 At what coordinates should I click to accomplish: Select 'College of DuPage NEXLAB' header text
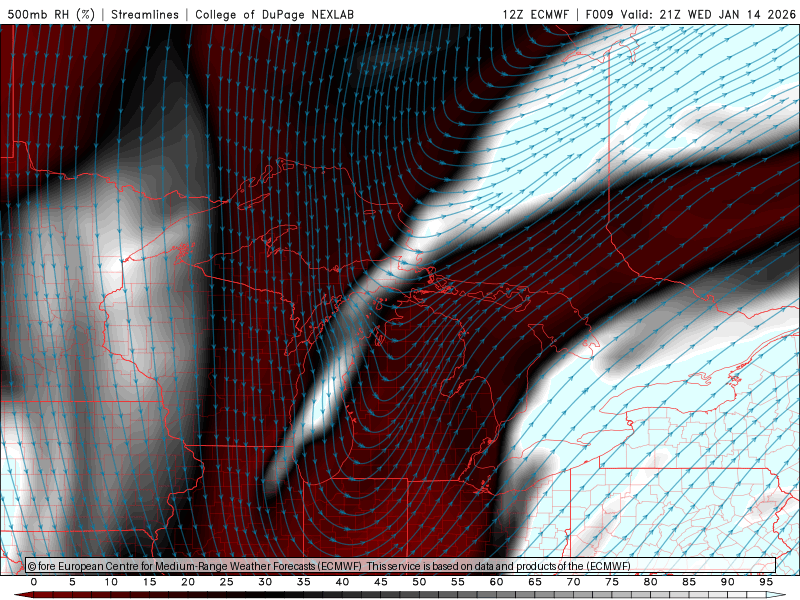[274, 14]
